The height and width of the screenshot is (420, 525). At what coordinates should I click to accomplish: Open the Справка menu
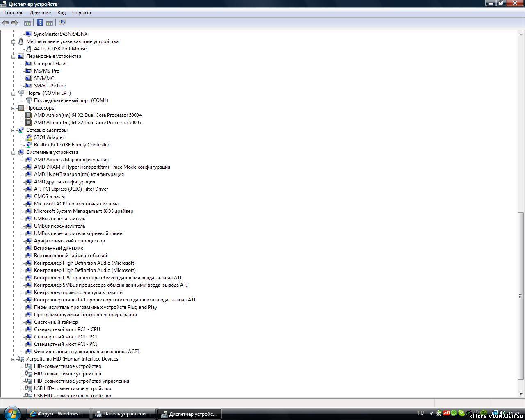82,13
